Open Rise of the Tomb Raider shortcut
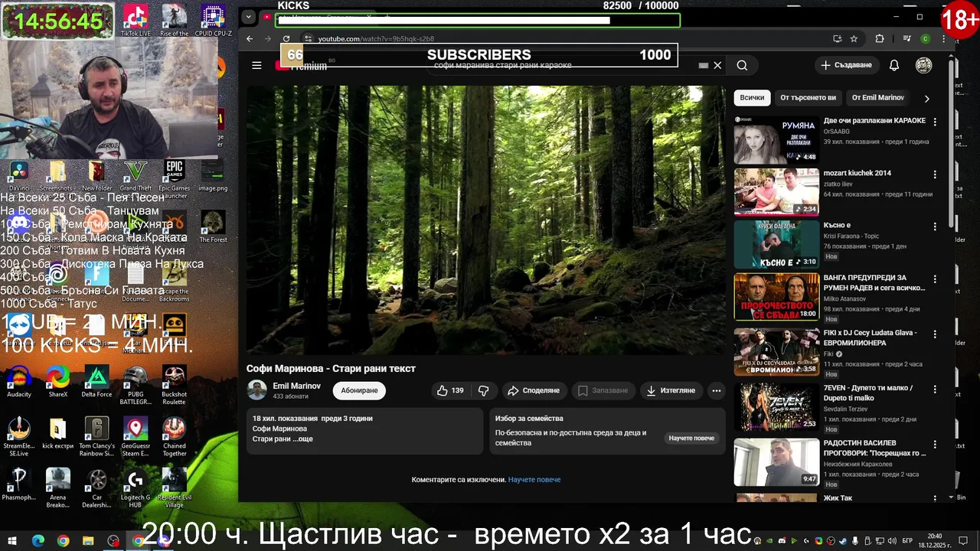The image size is (980, 551). click(x=175, y=21)
